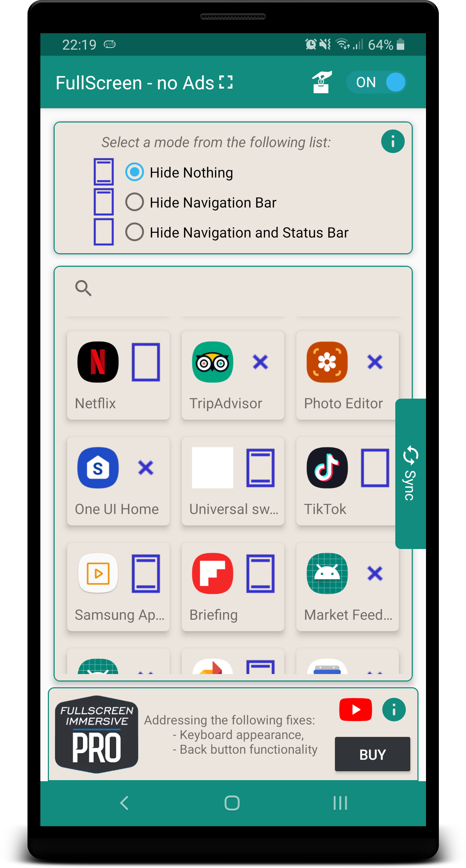The image size is (466, 868).
Task: Tap Android back navigation button
Action: (124, 803)
